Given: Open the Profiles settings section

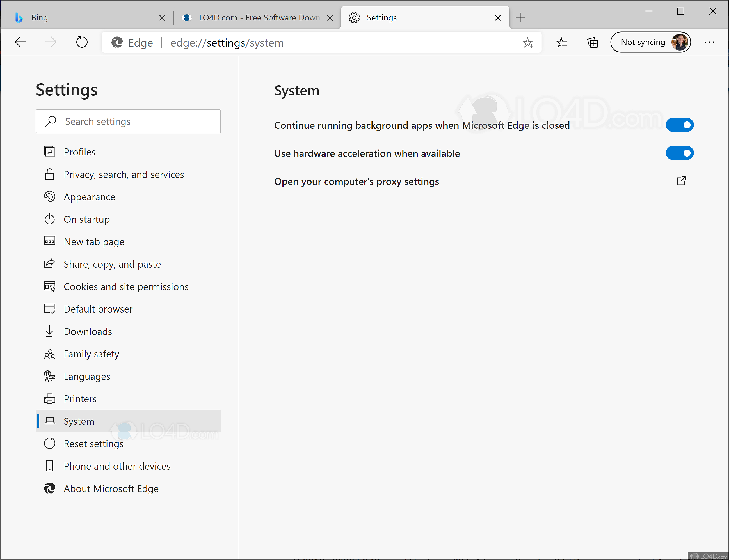Looking at the screenshot, I should point(79,152).
